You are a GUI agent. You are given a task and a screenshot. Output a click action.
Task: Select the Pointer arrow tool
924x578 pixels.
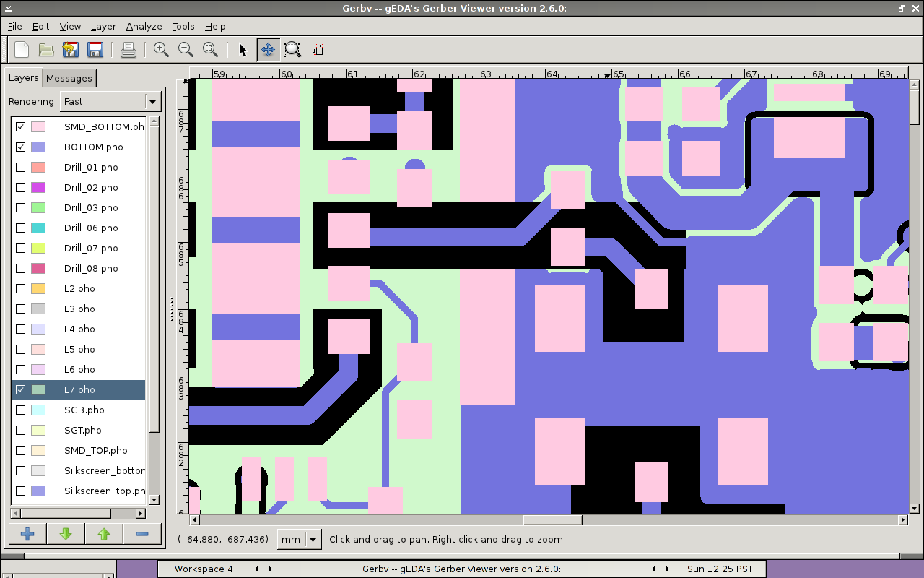243,50
